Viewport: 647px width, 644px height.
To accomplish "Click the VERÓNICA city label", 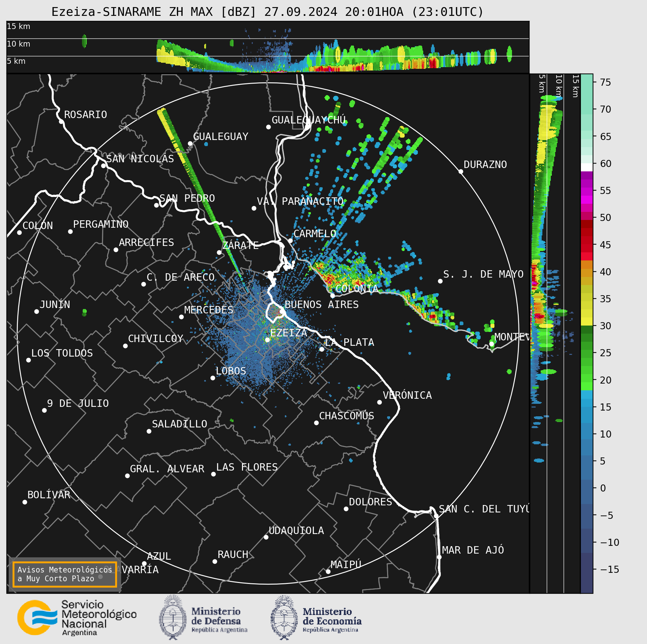I will click(407, 395).
